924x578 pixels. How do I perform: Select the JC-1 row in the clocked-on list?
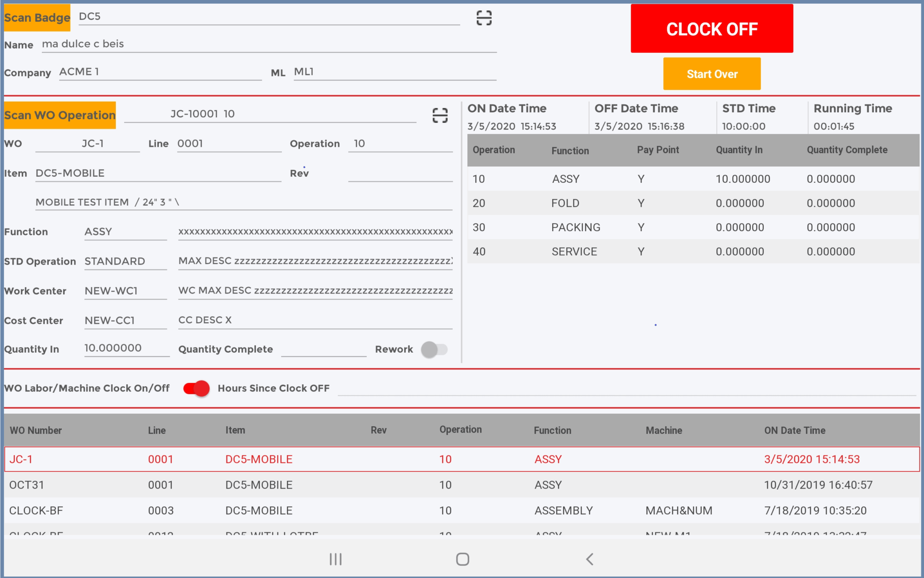[461, 459]
